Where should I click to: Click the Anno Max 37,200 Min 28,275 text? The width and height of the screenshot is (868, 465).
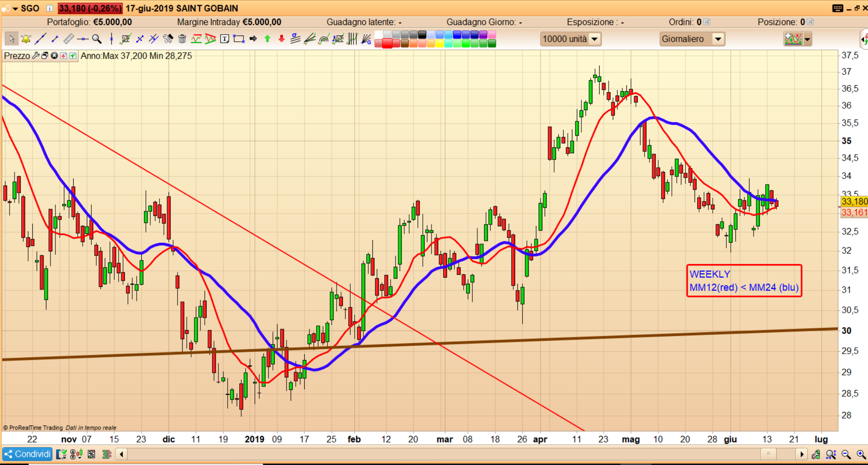point(136,55)
